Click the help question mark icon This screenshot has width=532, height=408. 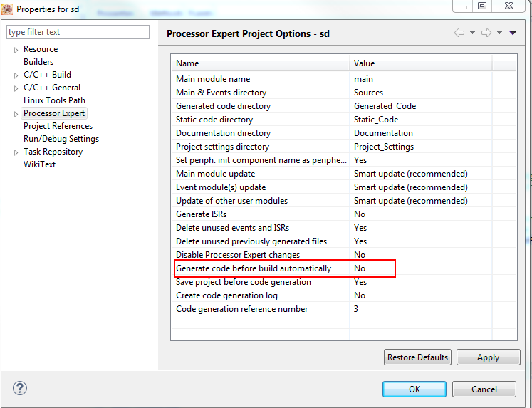coord(20,388)
